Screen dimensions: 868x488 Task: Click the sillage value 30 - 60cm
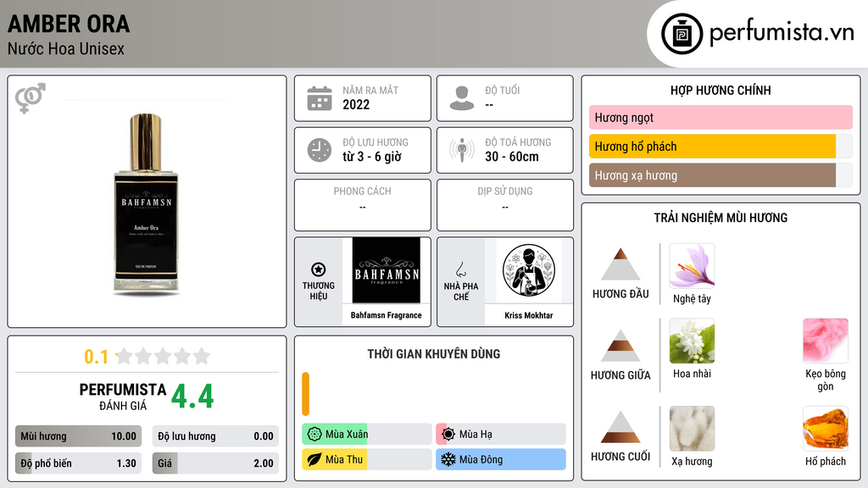[x=512, y=157]
